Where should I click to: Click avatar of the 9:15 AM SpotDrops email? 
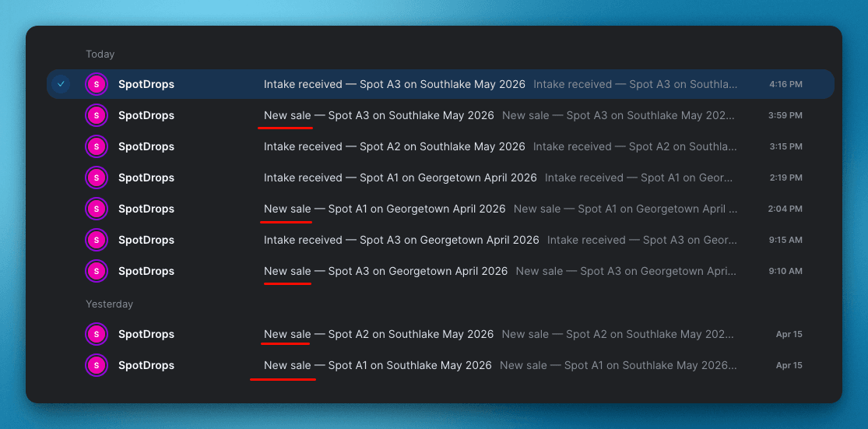point(97,240)
